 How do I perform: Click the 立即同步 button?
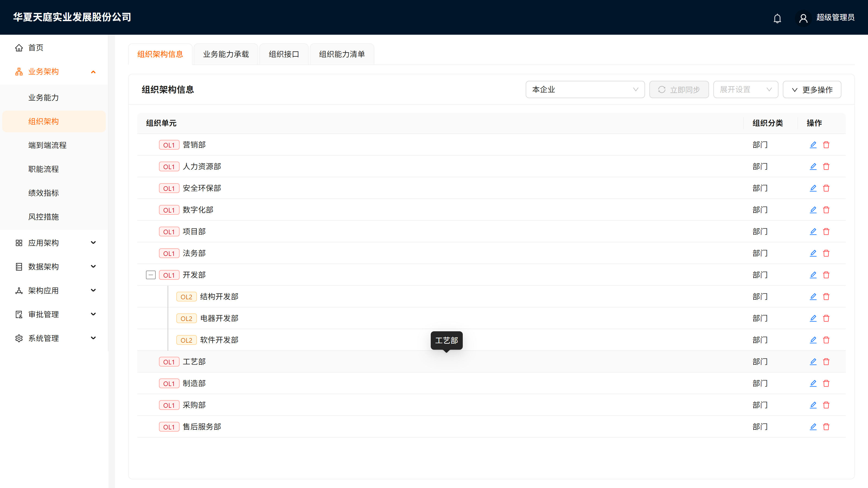pyautogui.click(x=679, y=89)
